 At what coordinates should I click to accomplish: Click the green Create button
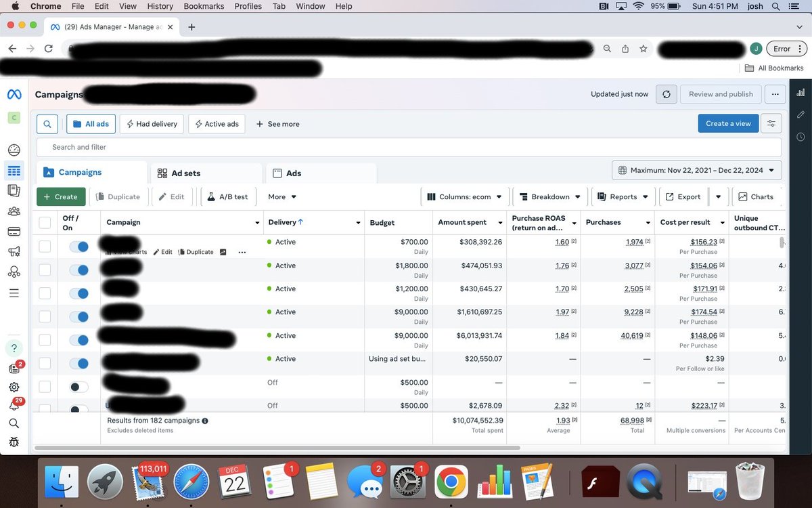click(x=61, y=196)
